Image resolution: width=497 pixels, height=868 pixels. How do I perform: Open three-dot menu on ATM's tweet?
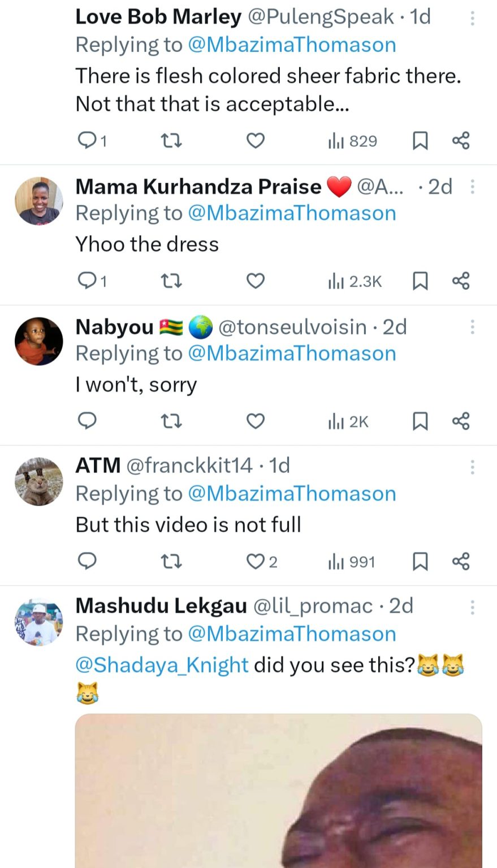click(x=473, y=467)
